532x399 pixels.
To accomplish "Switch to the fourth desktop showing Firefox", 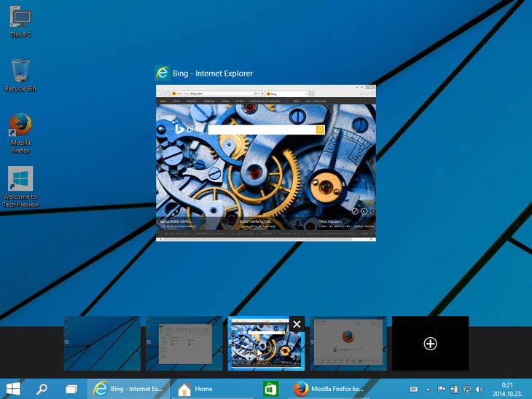I will click(x=348, y=344).
